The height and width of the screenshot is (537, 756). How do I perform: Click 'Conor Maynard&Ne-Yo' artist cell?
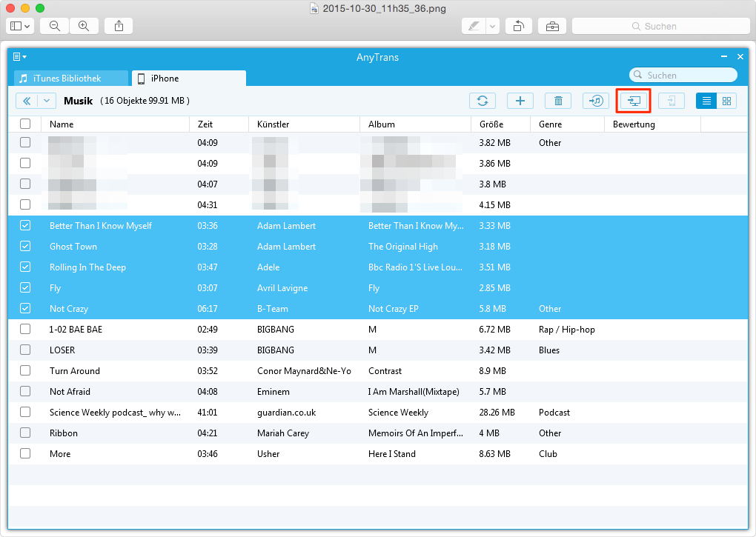(x=304, y=371)
